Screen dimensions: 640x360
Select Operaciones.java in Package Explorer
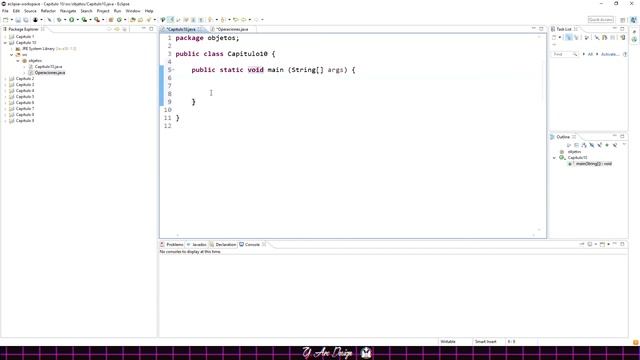(x=50, y=73)
